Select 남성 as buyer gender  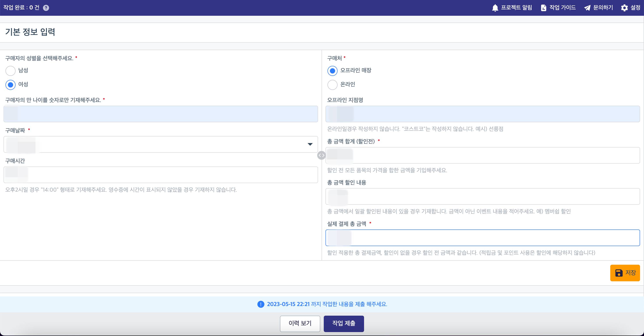point(10,71)
